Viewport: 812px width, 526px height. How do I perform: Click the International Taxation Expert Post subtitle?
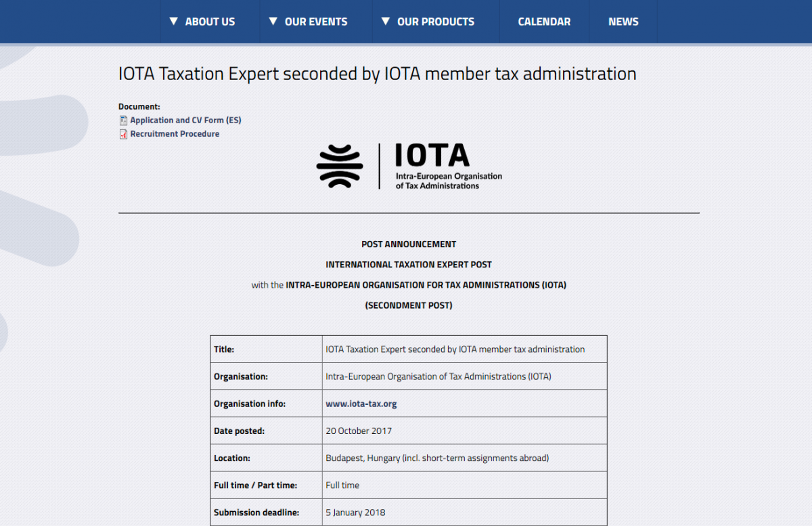click(x=409, y=265)
